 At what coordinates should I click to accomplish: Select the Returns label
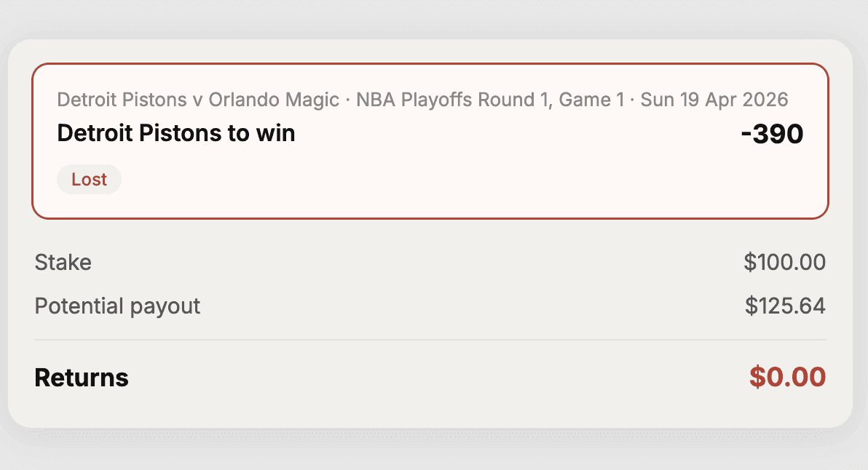pyautogui.click(x=81, y=378)
